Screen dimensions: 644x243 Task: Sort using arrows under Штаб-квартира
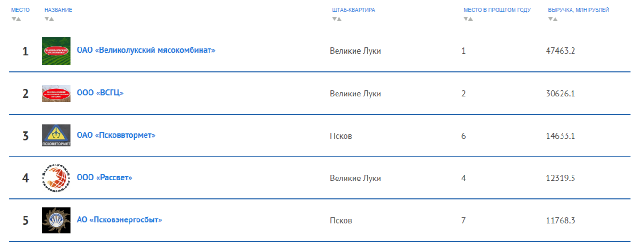pos(337,19)
